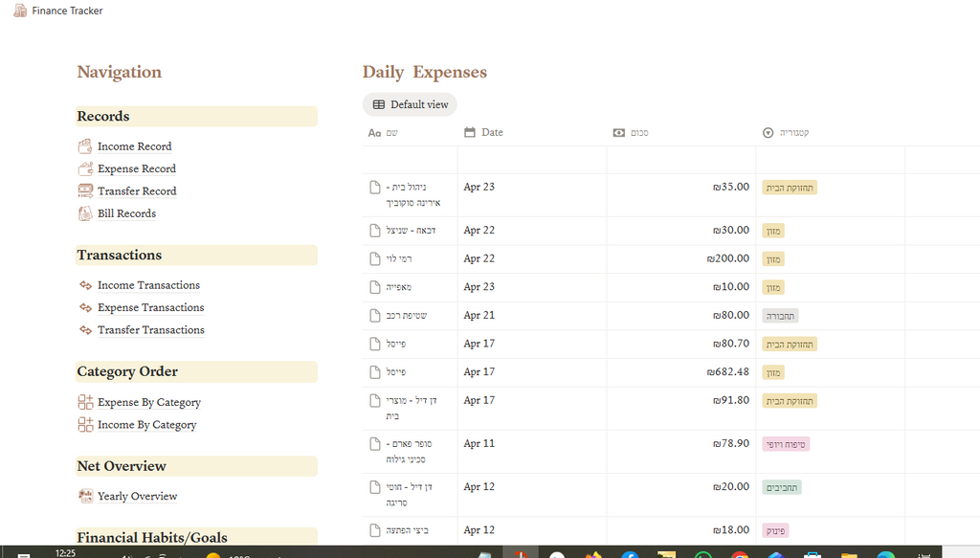Click the Aa title icon in שם header
This screenshot has width=980, height=558.
tap(374, 132)
